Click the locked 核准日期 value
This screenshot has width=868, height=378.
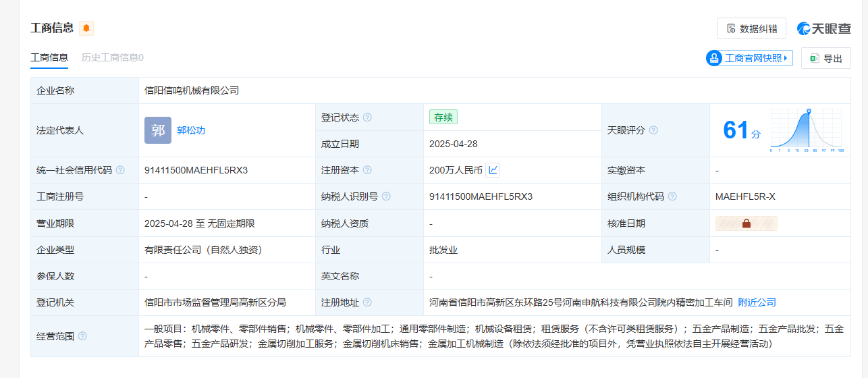(747, 223)
